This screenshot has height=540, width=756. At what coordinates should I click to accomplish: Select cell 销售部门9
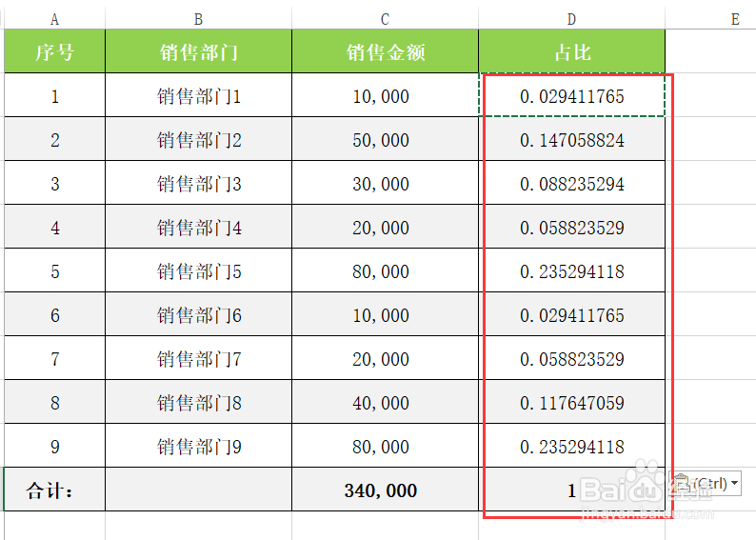(199, 446)
